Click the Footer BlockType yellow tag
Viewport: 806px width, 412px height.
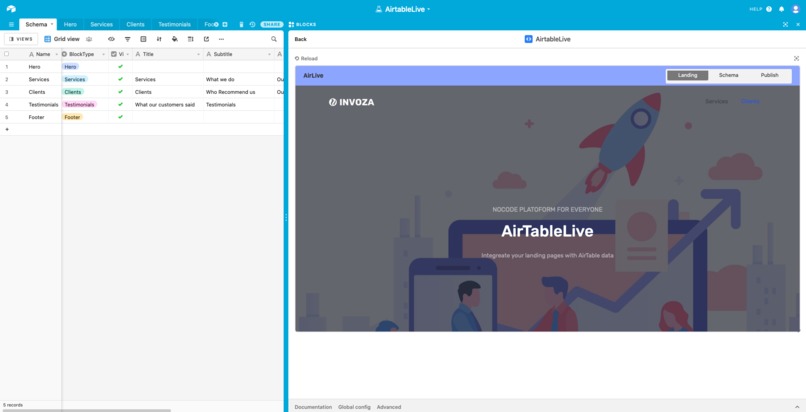point(72,117)
